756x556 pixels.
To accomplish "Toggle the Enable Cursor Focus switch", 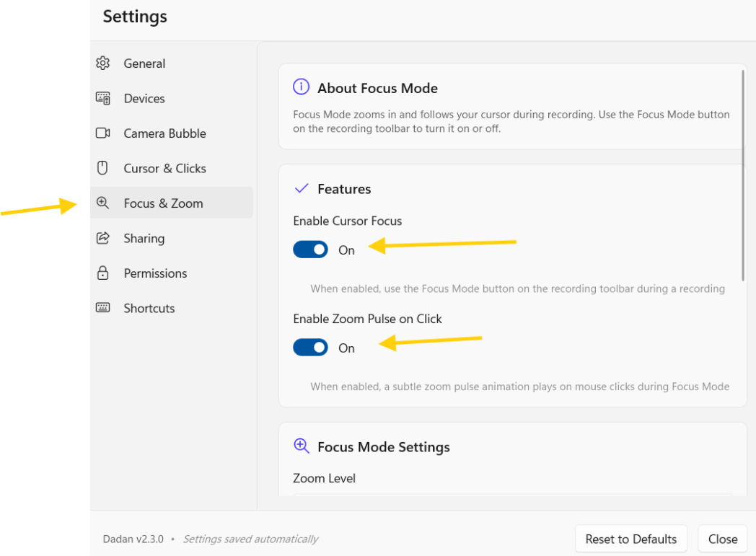I will (310, 250).
